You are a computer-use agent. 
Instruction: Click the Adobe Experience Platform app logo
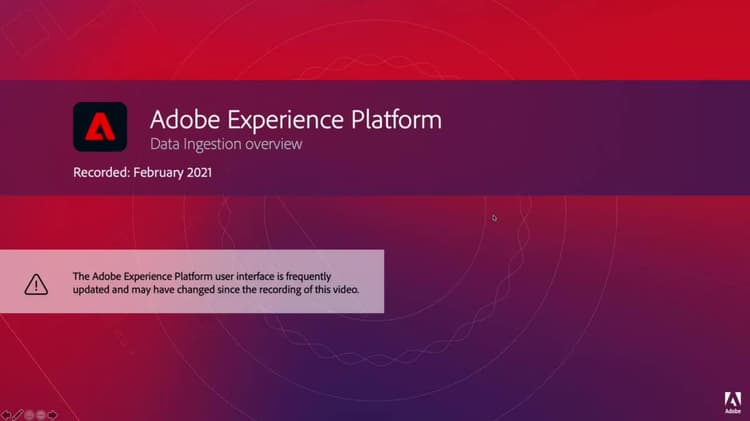coord(100,127)
